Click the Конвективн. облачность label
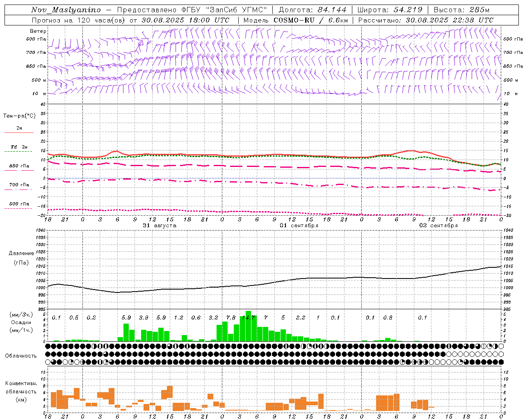This screenshot has height=420, width=525. tap(21, 387)
